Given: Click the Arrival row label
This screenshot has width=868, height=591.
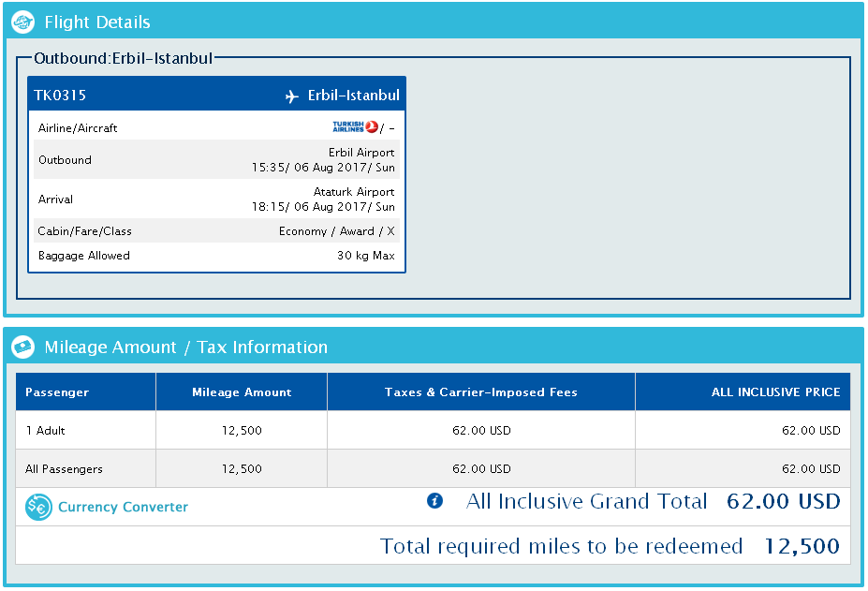Looking at the screenshot, I should 55,199.
